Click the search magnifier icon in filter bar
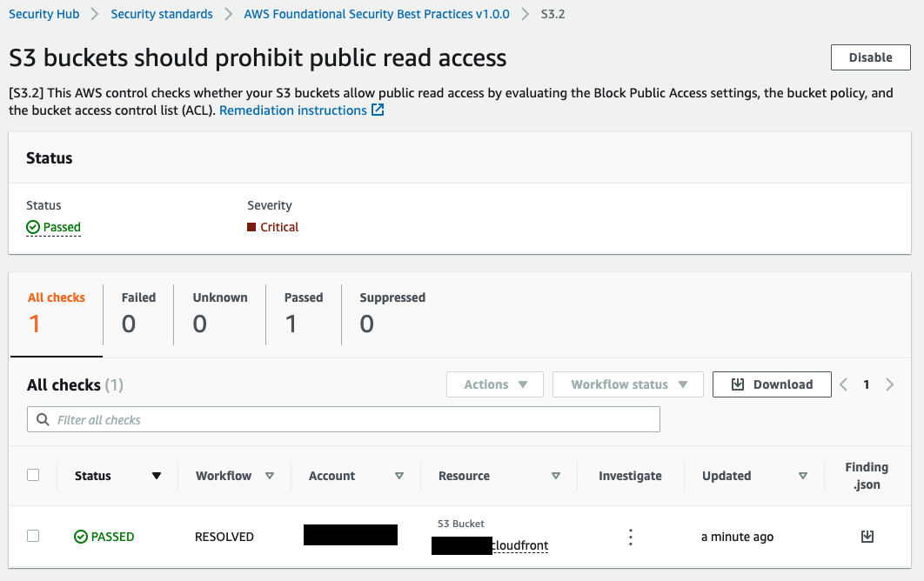Image resolution: width=924 pixels, height=581 pixels. point(43,419)
